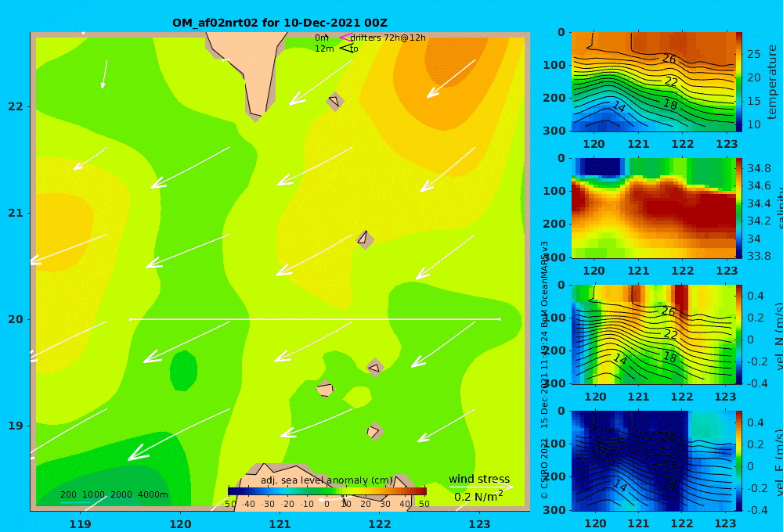Click latitude tick label 22

click(x=16, y=106)
